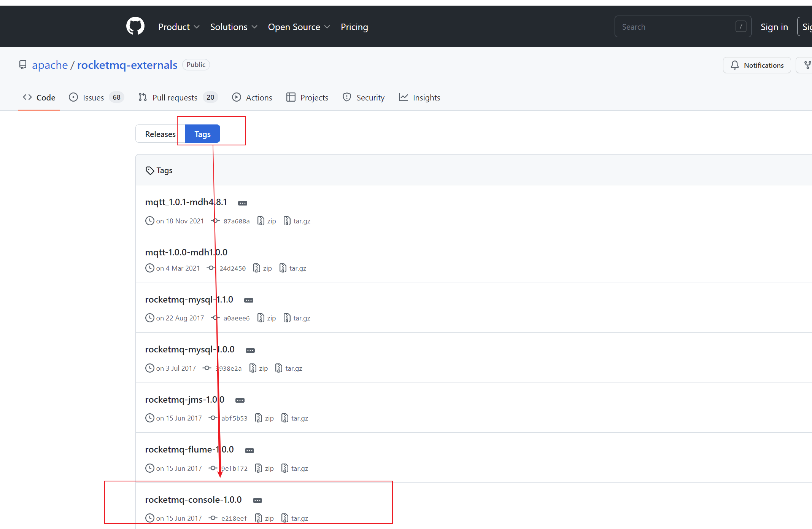Open the rocketmq-externals repository link
This screenshot has width=812, height=529.
[127, 65]
